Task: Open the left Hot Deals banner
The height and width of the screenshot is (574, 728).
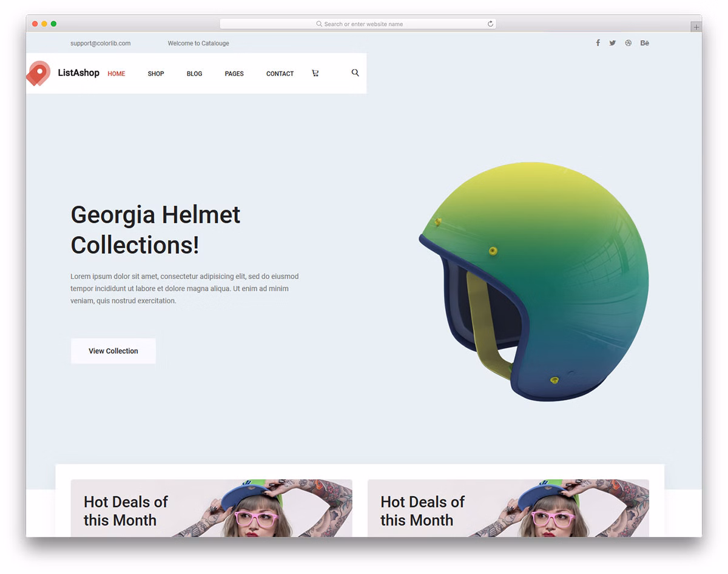Action: [x=211, y=508]
